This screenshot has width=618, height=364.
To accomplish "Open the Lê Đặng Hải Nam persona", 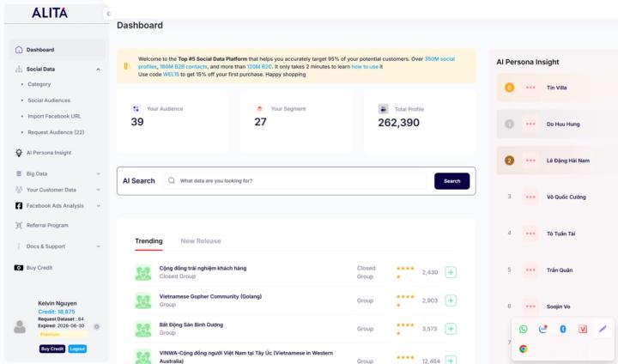I will click(x=568, y=161).
